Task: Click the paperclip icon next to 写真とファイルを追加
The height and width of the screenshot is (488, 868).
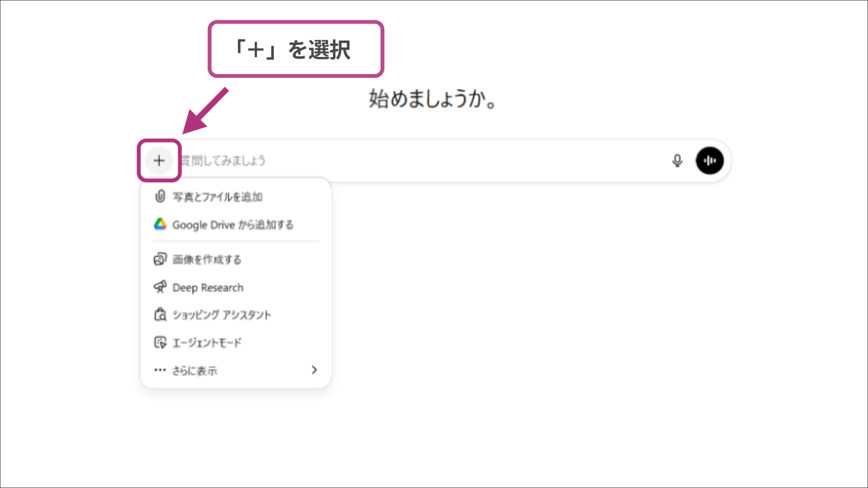Action: (160, 197)
